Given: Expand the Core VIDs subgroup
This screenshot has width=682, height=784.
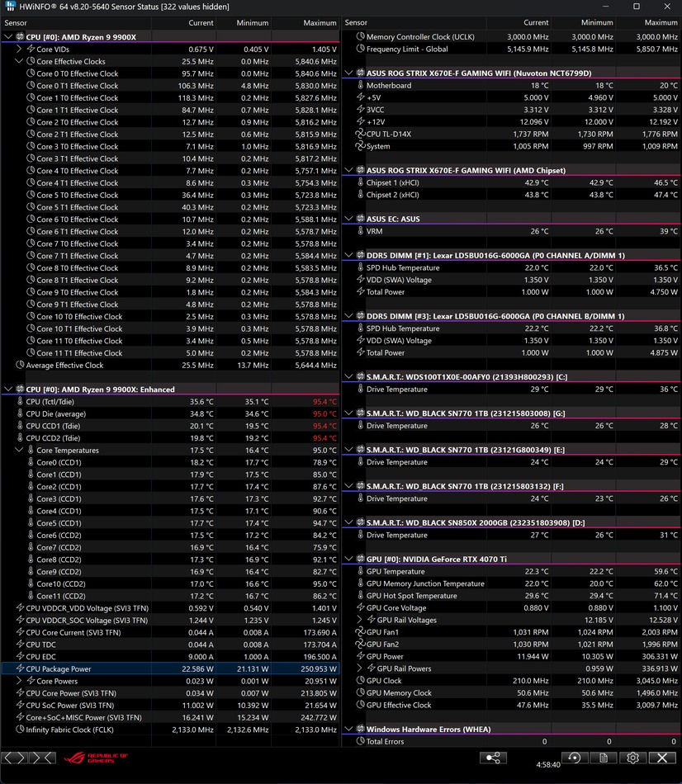Looking at the screenshot, I should (x=19, y=49).
